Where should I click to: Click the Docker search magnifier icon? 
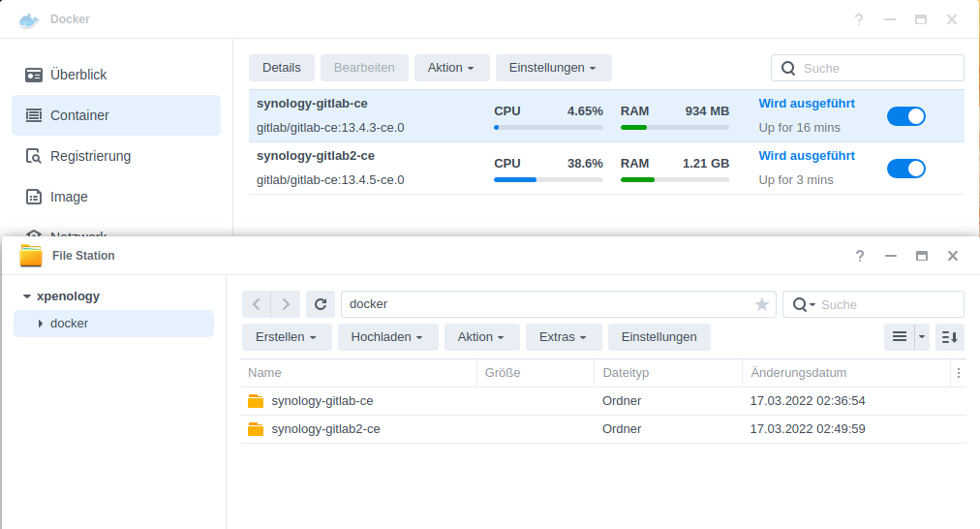pyautogui.click(x=789, y=68)
